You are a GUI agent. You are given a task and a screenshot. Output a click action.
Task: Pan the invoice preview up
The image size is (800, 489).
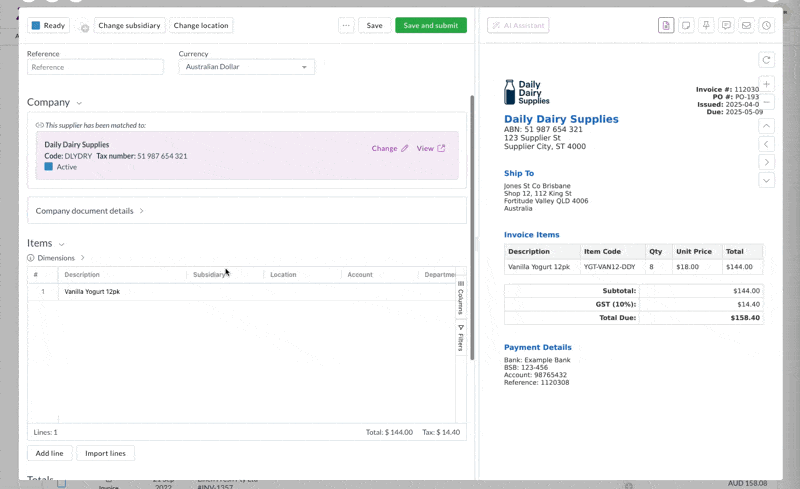click(766, 126)
